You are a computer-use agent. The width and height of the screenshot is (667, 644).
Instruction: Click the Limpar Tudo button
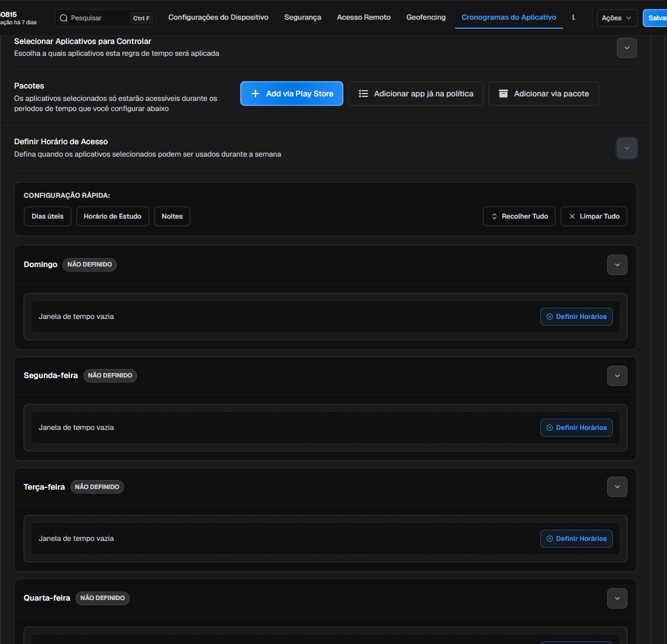[x=594, y=216]
